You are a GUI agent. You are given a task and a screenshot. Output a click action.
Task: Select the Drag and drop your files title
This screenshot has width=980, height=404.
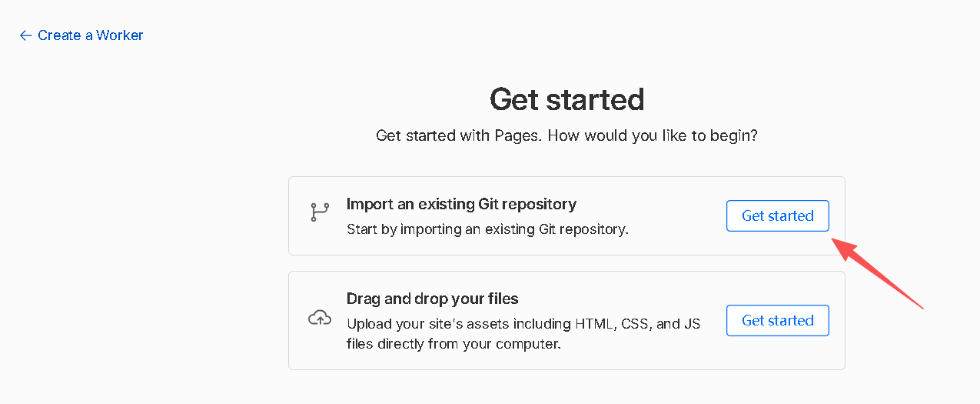(433, 298)
